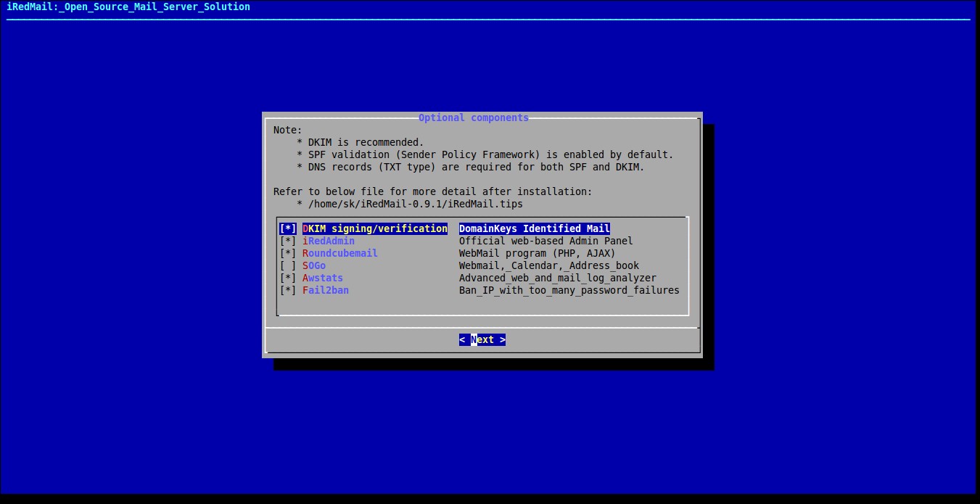Enable the SOGo checkbox

pos(288,265)
